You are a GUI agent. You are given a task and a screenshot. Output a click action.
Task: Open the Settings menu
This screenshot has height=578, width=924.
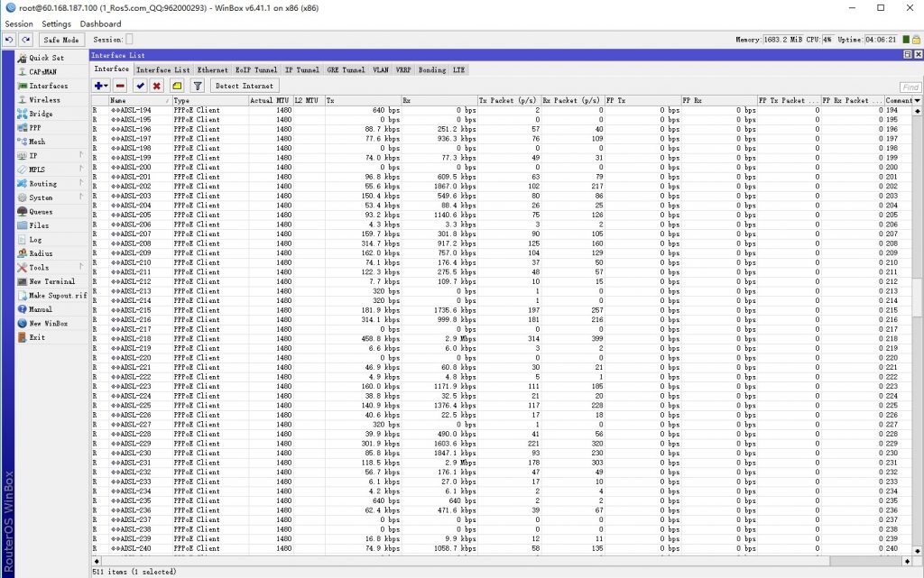point(56,24)
